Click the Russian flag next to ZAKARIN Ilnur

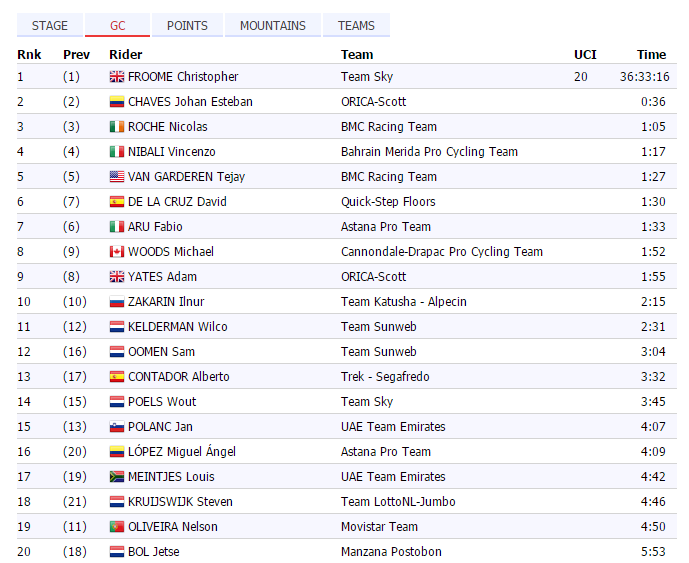click(116, 302)
